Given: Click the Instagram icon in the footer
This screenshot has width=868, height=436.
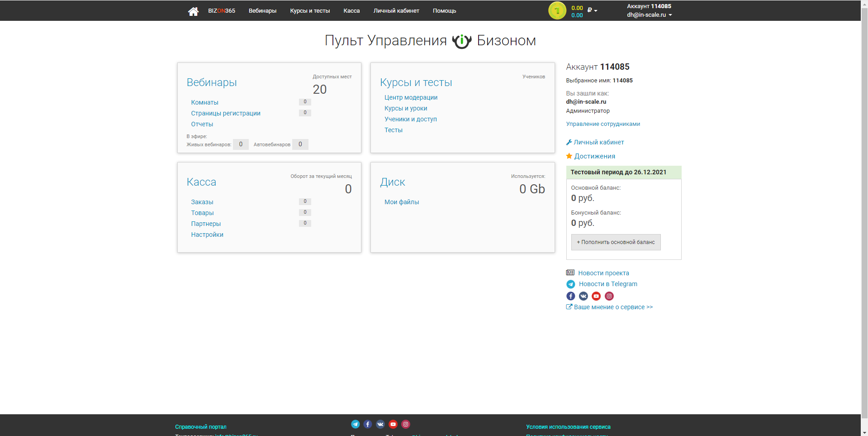Looking at the screenshot, I should [x=406, y=424].
